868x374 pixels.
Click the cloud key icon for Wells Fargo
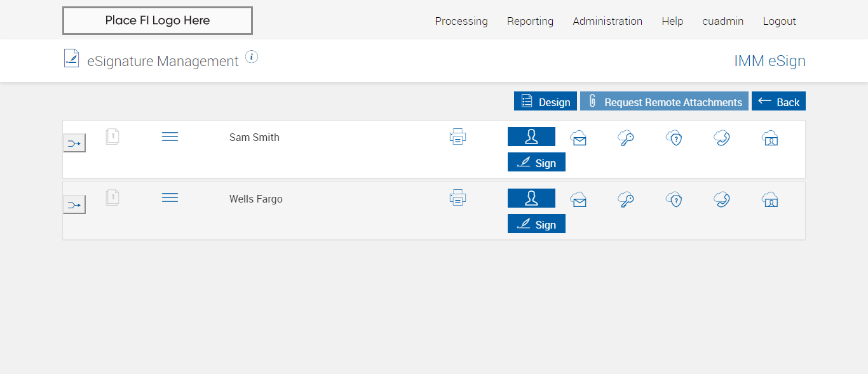pyautogui.click(x=626, y=199)
